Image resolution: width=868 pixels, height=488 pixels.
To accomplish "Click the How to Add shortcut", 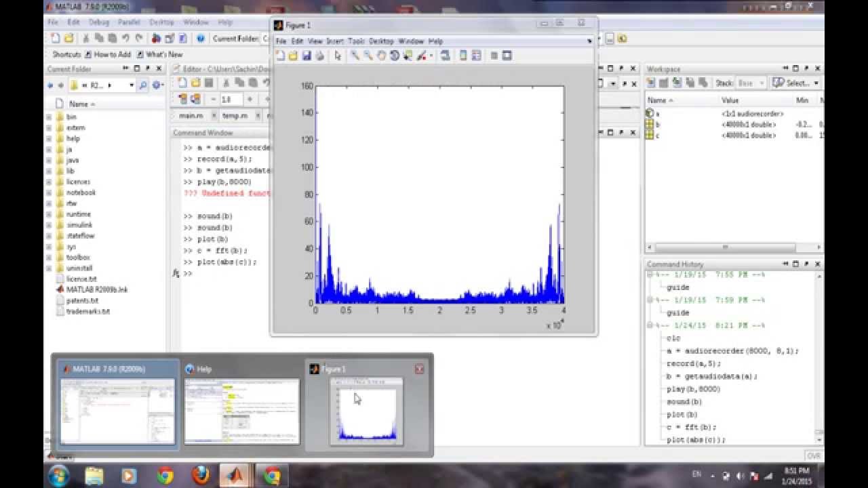I will 108,54.
